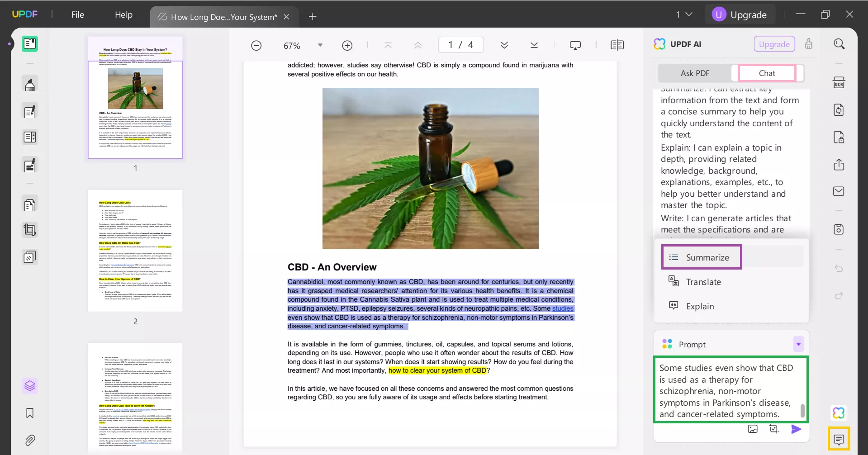The image size is (868, 455).
Task: Toggle the bookmarks panel
Action: [x=30, y=413]
